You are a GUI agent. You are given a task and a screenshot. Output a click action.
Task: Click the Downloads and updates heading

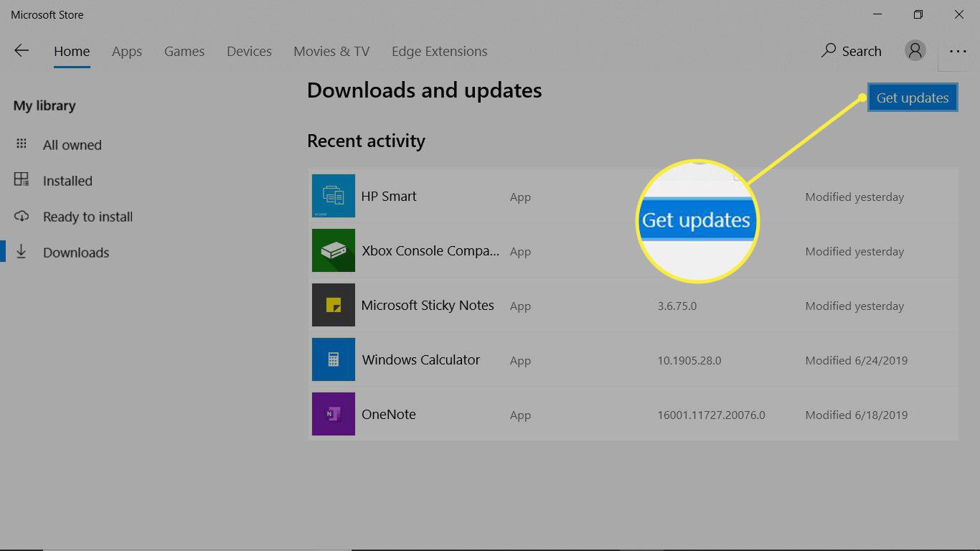(x=424, y=90)
